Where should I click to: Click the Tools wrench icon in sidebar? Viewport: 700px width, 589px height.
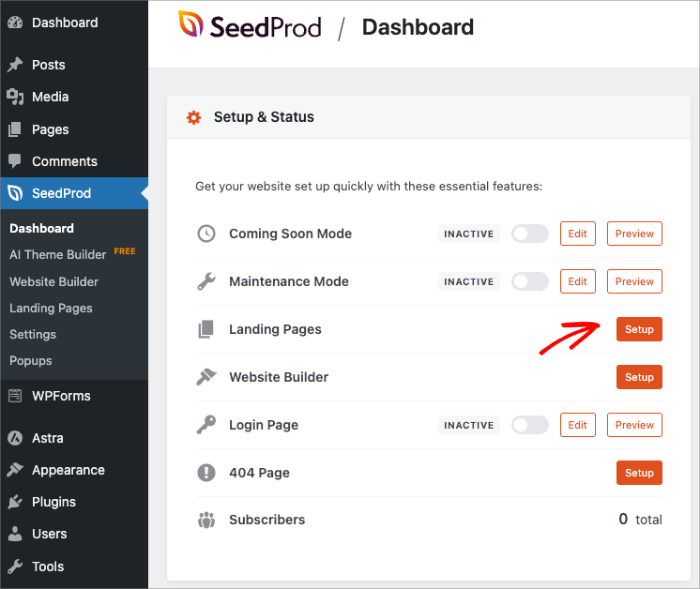tap(15, 566)
